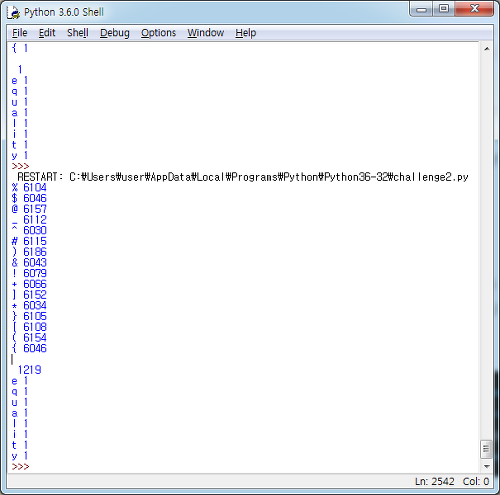Click the Python 3.6.0 Shell title text
The width and height of the screenshot is (500, 495).
(x=64, y=12)
